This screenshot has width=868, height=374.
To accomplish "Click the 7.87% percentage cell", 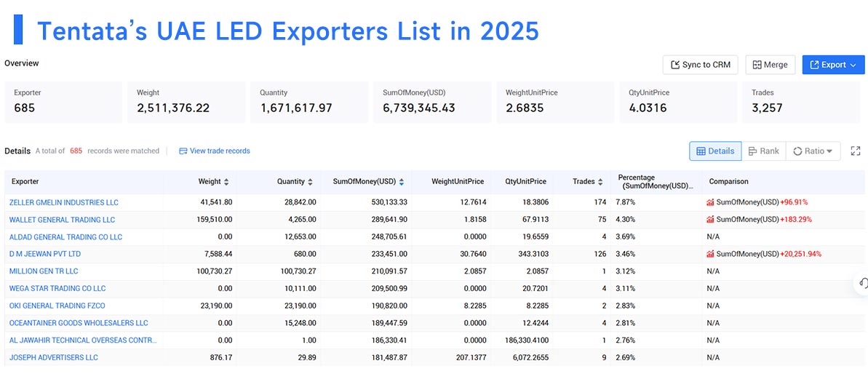I will point(626,202).
